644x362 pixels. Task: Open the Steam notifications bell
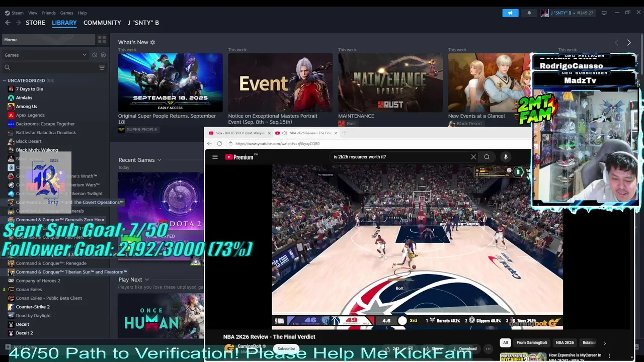529,13
